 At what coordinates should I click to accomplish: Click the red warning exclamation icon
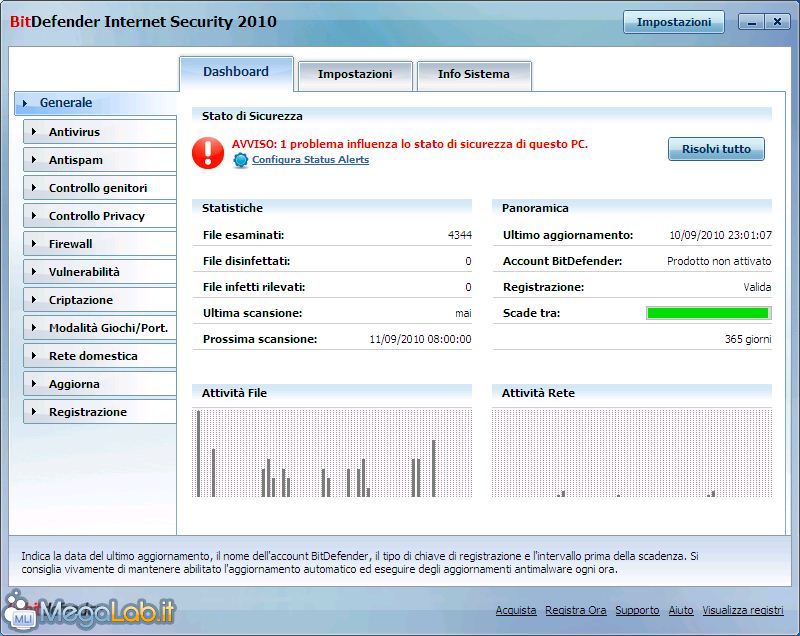point(208,152)
